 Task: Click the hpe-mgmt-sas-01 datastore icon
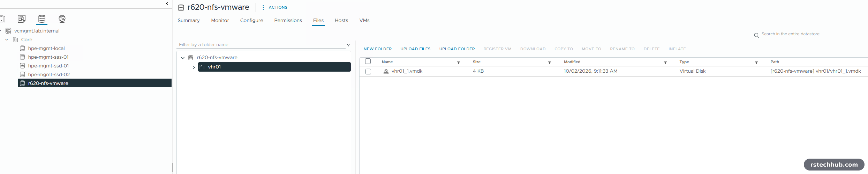[x=22, y=57]
